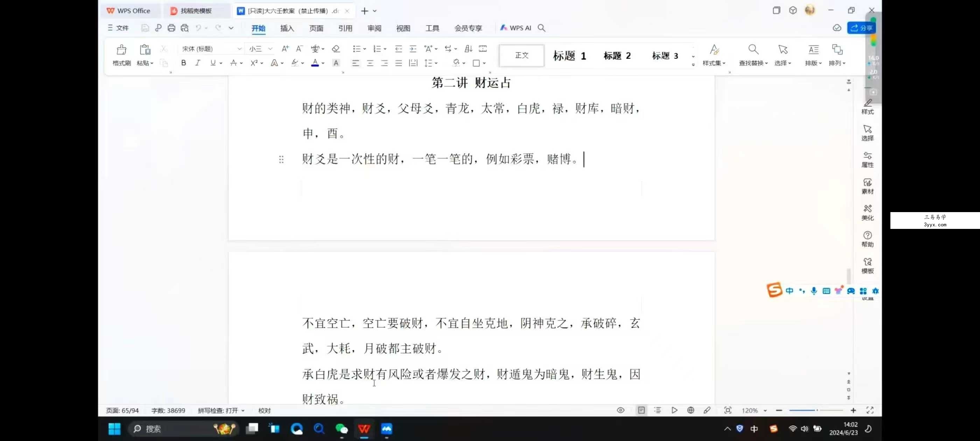Click the search magnifier next to WPS AI

point(541,28)
